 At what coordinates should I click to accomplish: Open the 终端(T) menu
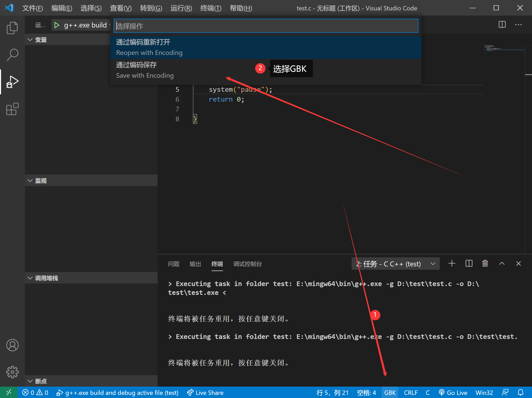(211, 8)
